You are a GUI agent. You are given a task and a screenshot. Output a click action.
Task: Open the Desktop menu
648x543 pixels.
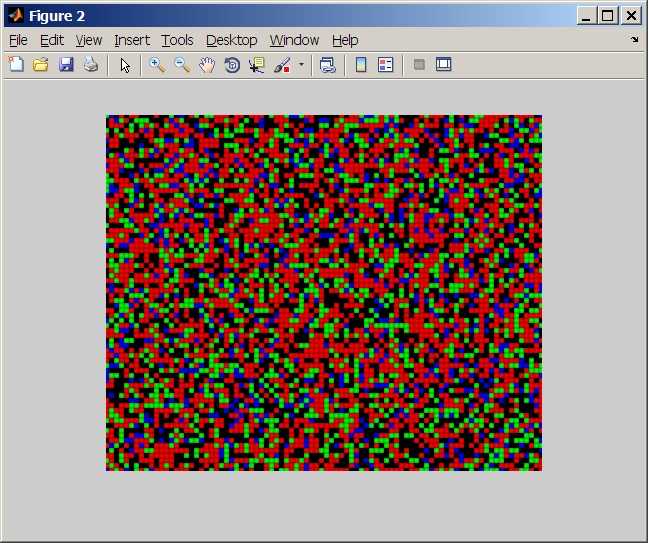[x=231, y=40]
